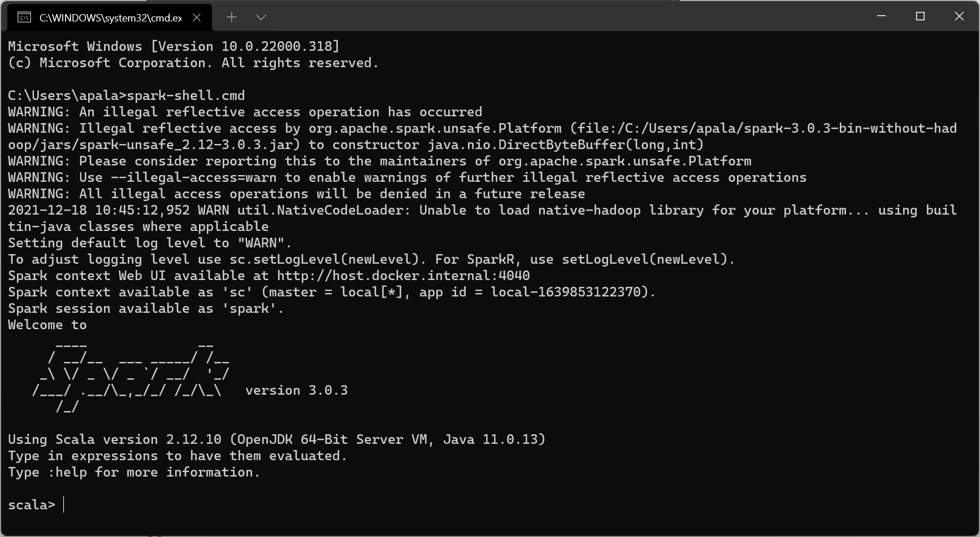This screenshot has height=537, width=980.
Task: Open the tab dropdown chevron menu
Action: point(261,17)
